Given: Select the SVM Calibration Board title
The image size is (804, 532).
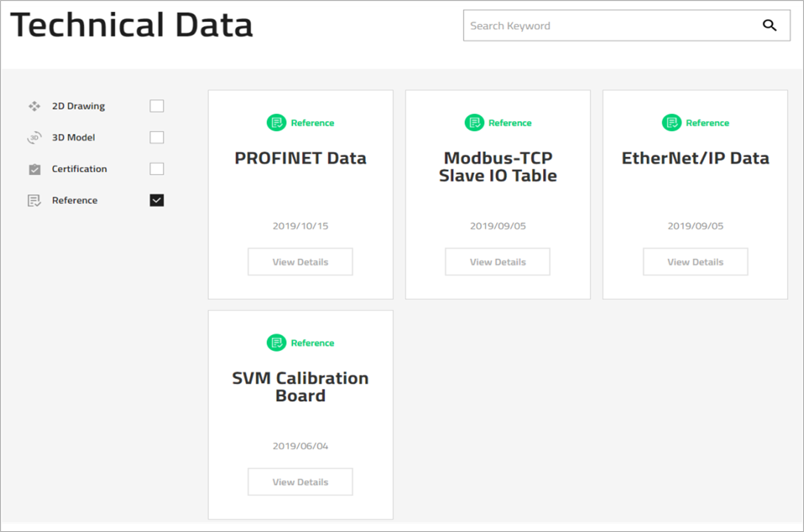Looking at the screenshot, I should 300,387.
